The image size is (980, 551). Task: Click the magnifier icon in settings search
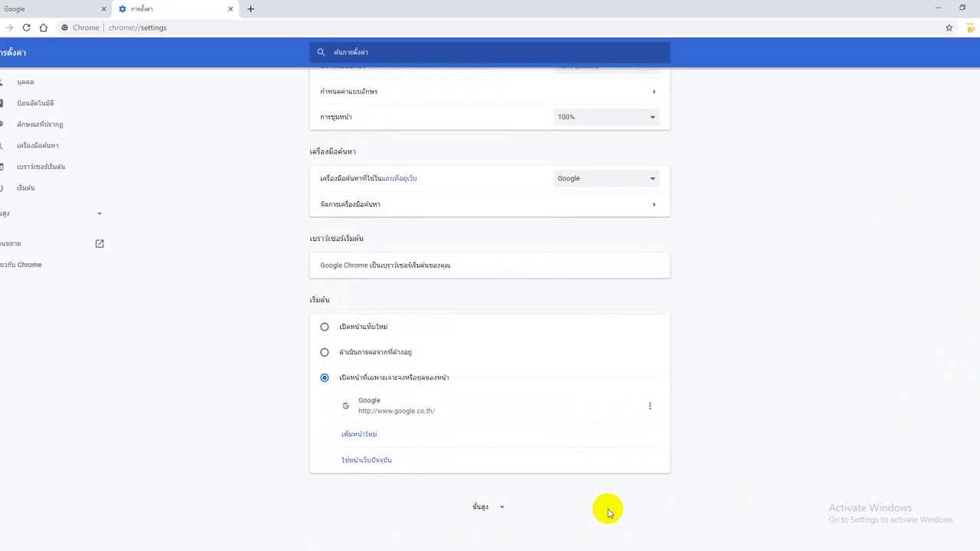tap(321, 52)
